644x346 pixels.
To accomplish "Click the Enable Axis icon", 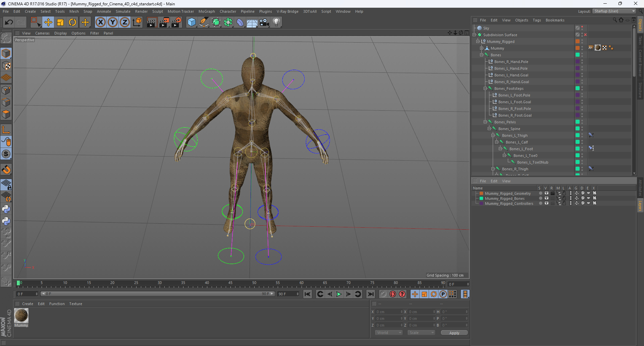I will click(x=6, y=130).
